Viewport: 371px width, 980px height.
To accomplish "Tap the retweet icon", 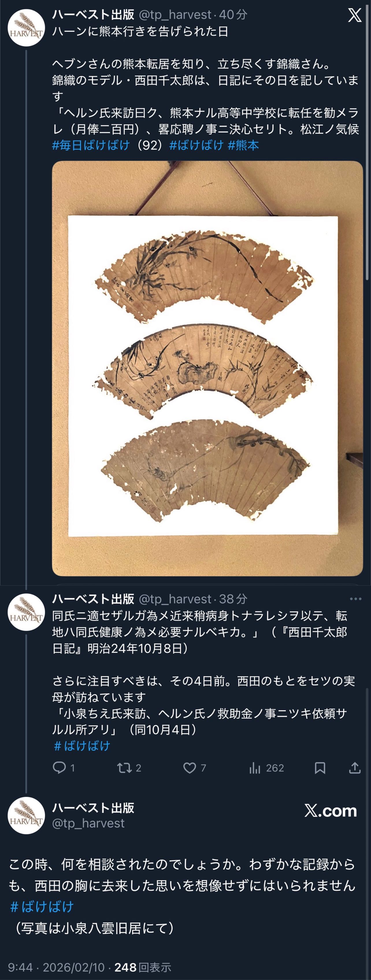I will (x=124, y=767).
